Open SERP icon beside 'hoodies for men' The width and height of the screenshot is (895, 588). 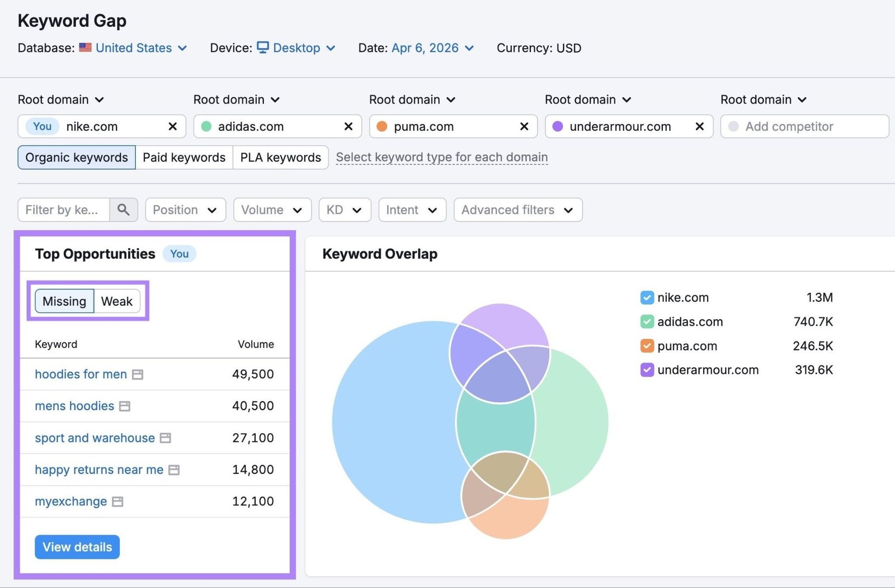click(x=138, y=374)
